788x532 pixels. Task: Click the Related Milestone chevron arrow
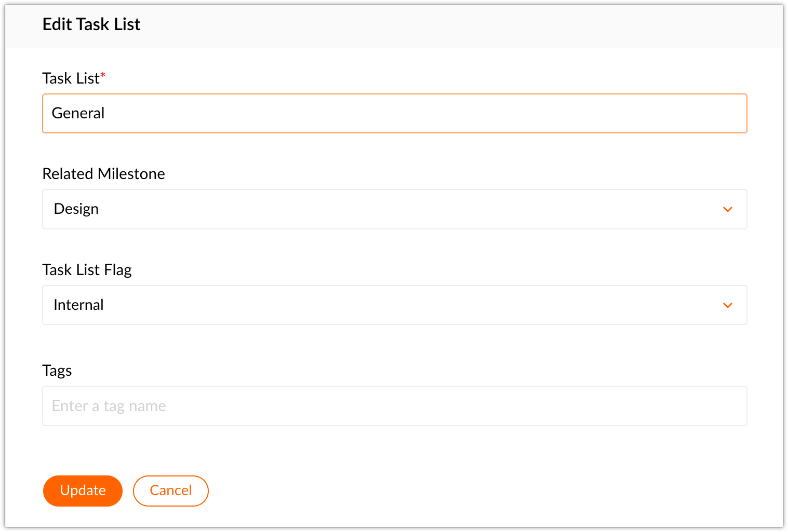point(727,209)
